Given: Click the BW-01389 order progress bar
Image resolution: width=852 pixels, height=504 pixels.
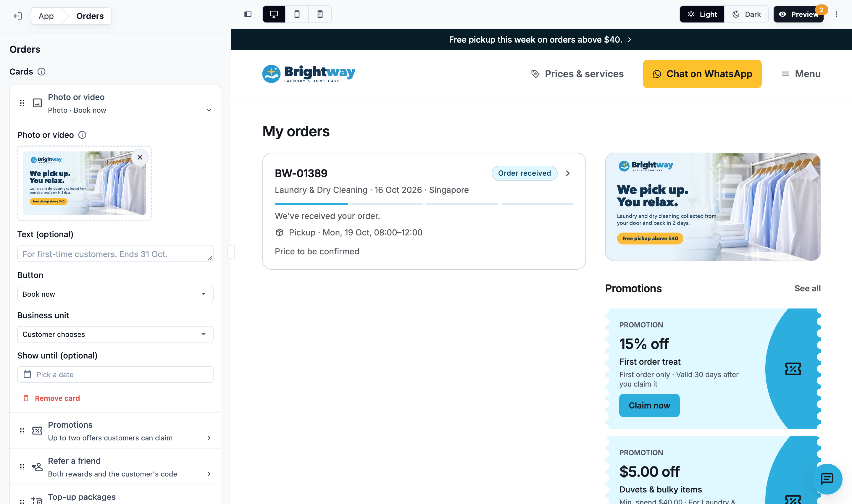Looking at the screenshot, I should 424,204.
